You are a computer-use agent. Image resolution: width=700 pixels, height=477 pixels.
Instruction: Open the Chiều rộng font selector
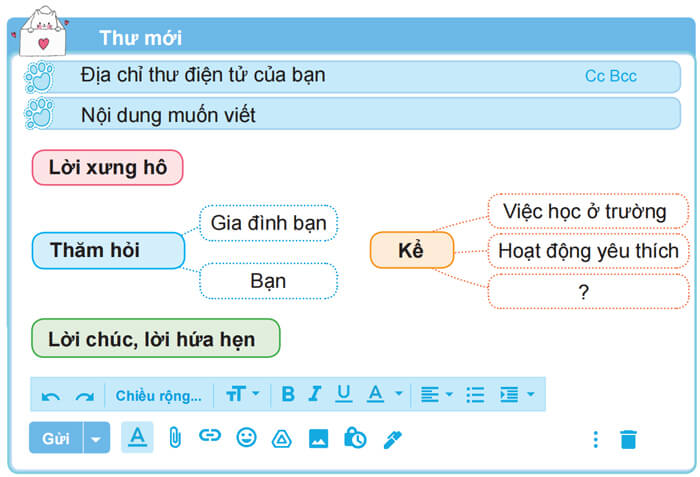point(158,396)
